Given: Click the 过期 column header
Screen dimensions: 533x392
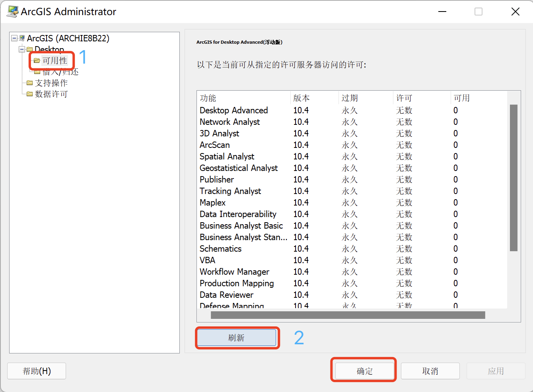Looking at the screenshot, I should pos(366,98).
